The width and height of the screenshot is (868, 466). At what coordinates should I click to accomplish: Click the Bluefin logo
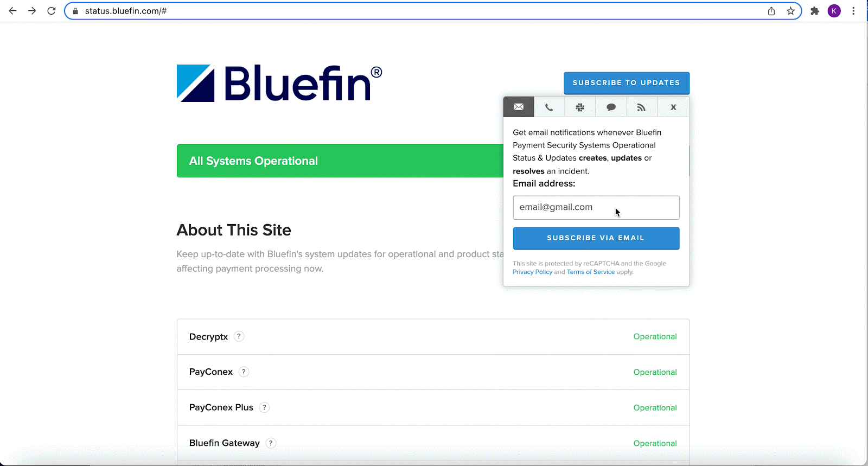click(x=279, y=84)
